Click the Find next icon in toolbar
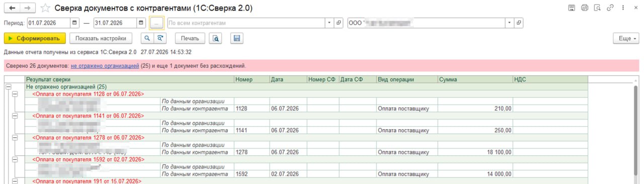The width and height of the screenshot is (644, 184). tap(160, 39)
